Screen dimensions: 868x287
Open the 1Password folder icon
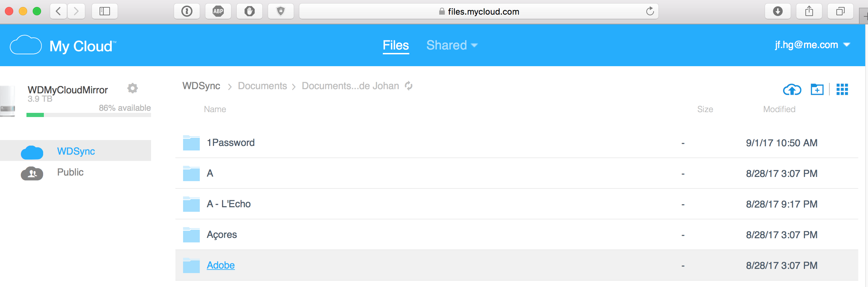pyautogui.click(x=191, y=143)
